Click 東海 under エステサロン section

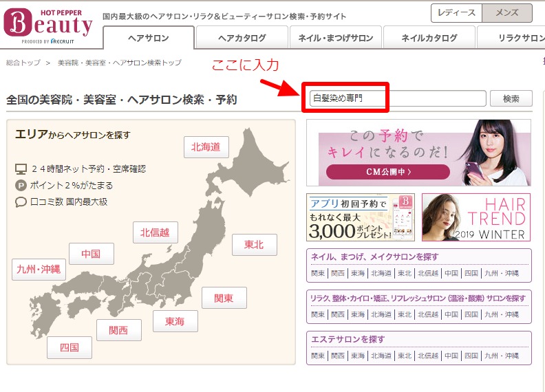[x=358, y=356]
